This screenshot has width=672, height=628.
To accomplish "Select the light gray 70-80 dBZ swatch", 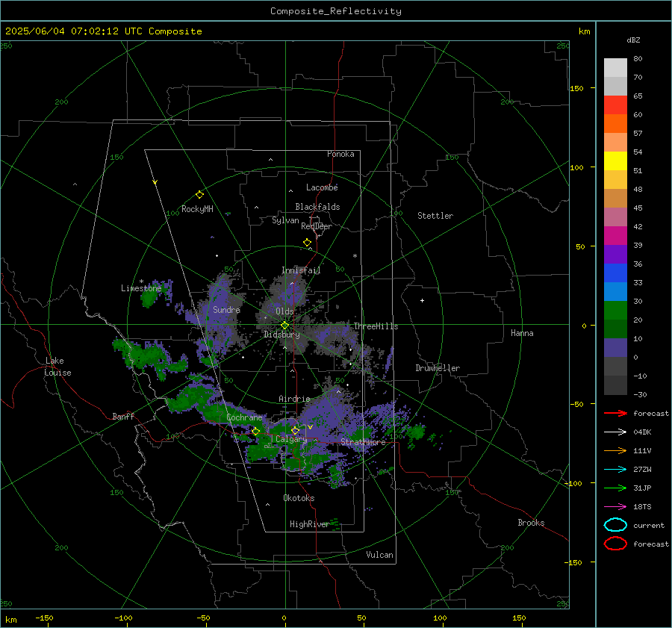I will 615,68.
